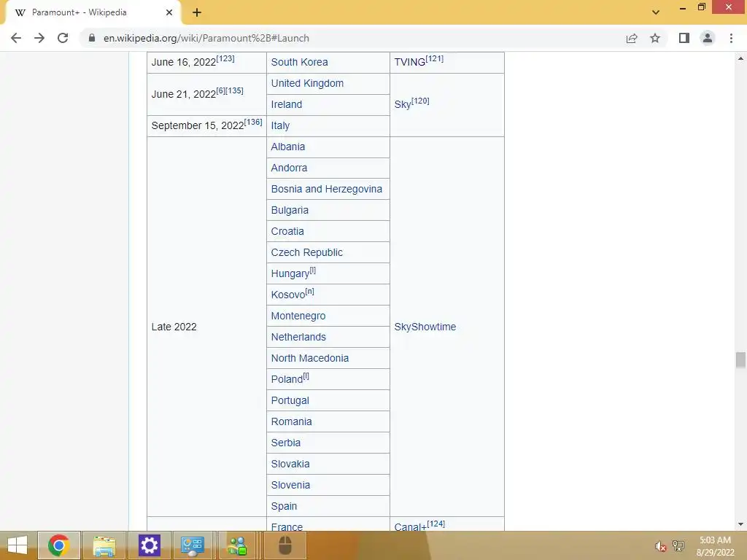The image size is (747, 560).
Task: Select the Late 2022 cell text
Action: pos(174,327)
